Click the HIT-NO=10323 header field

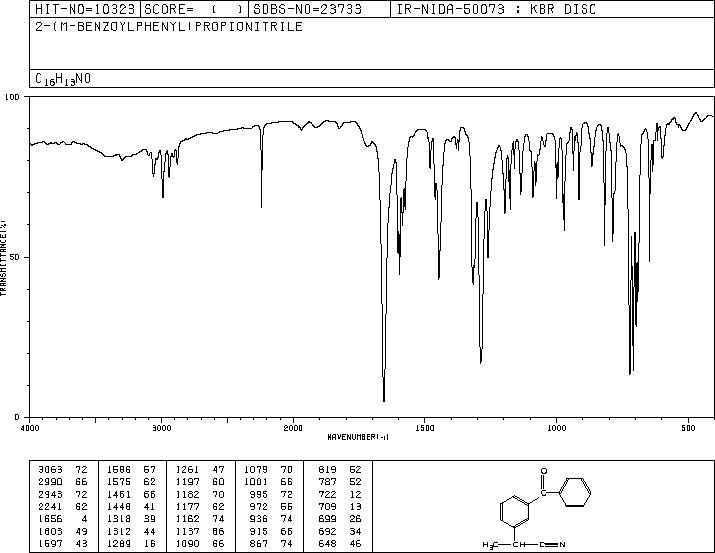85,9
